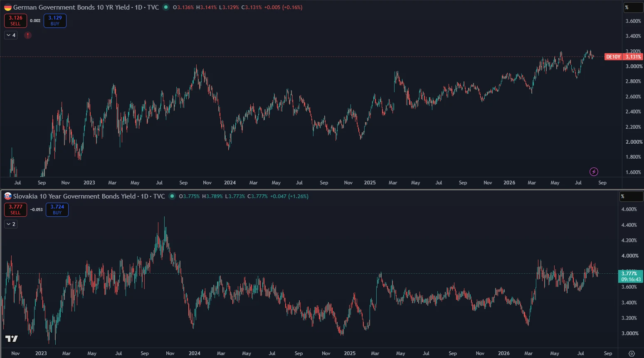Click the 2026 label on German chart time axis
This screenshot has height=358, width=644.
click(x=509, y=183)
